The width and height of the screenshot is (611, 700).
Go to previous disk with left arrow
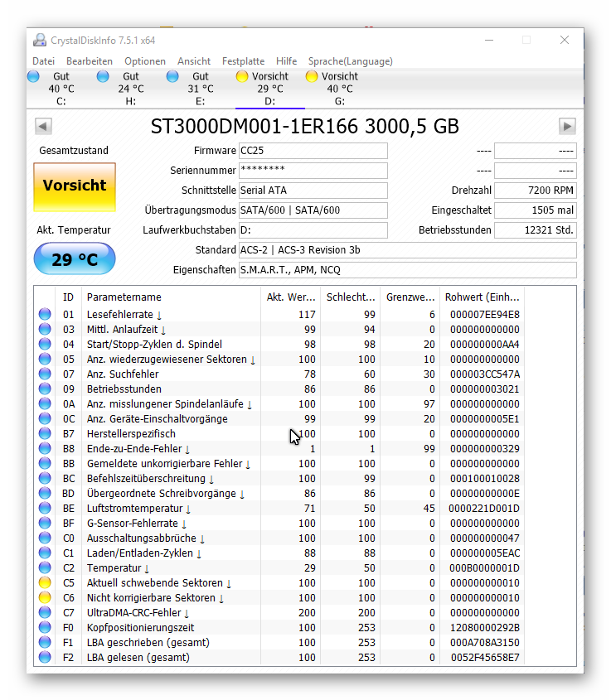click(43, 127)
